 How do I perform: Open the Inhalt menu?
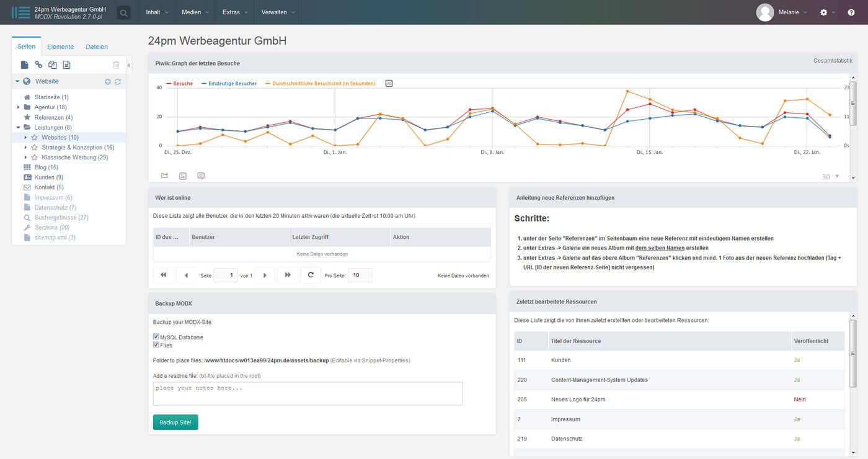point(156,12)
